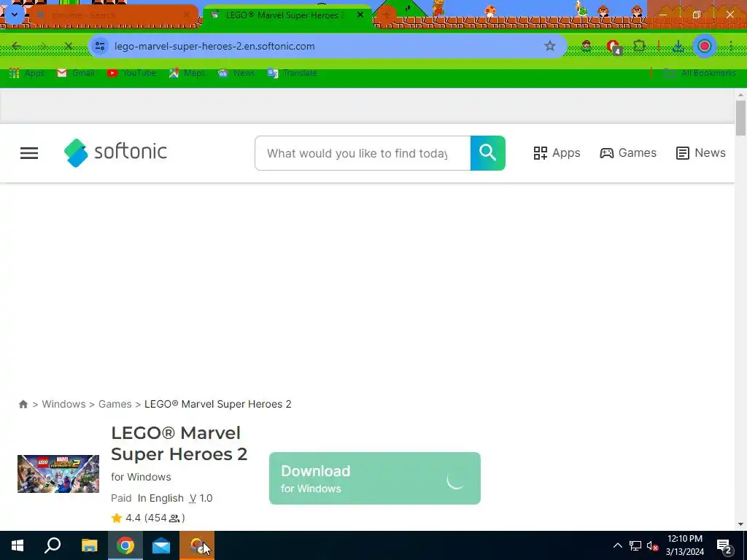Click the muted volume tray icon
Image resolution: width=747 pixels, height=560 pixels.
pyautogui.click(x=653, y=545)
